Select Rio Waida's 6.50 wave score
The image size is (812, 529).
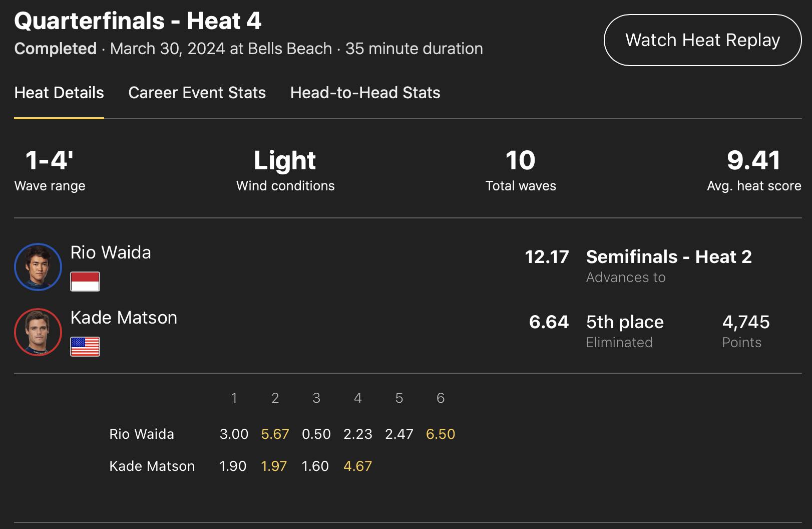pos(441,434)
